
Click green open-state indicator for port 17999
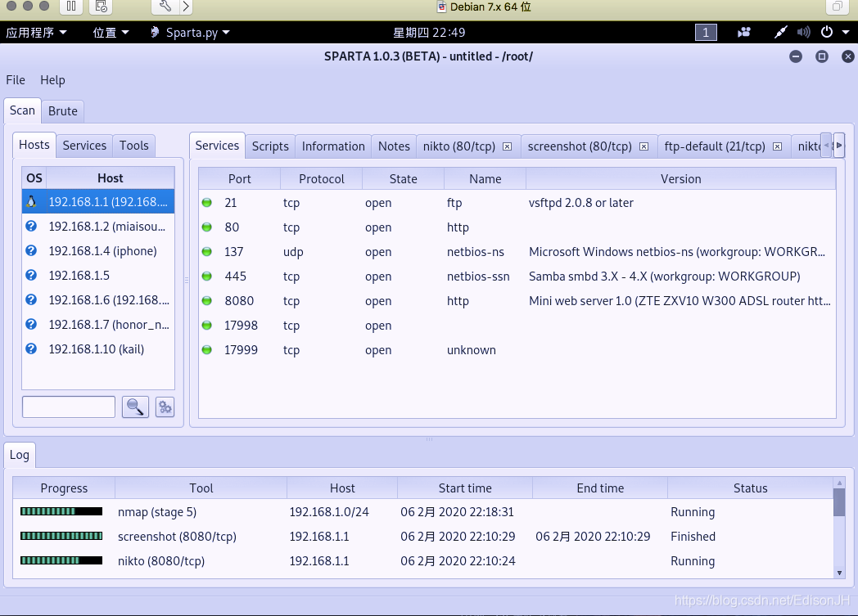[x=207, y=350]
